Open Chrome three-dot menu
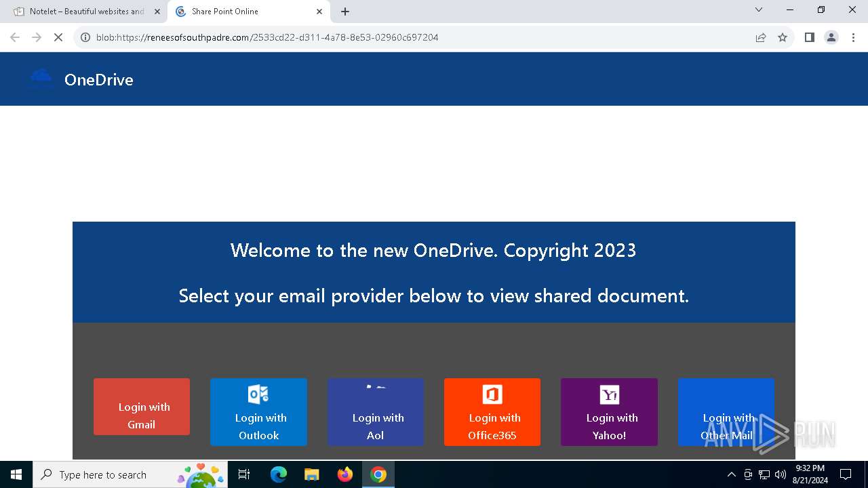This screenshot has width=868, height=488. tap(853, 37)
